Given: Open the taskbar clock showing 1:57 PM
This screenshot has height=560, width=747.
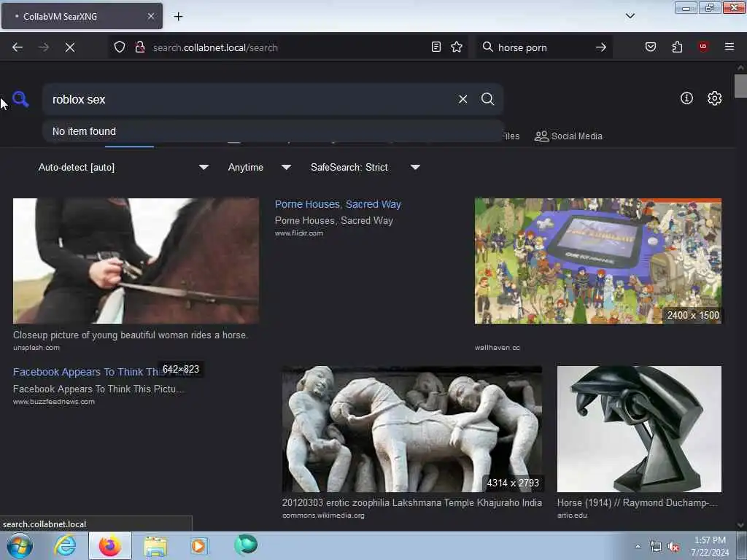Looking at the screenshot, I should 710,546.
